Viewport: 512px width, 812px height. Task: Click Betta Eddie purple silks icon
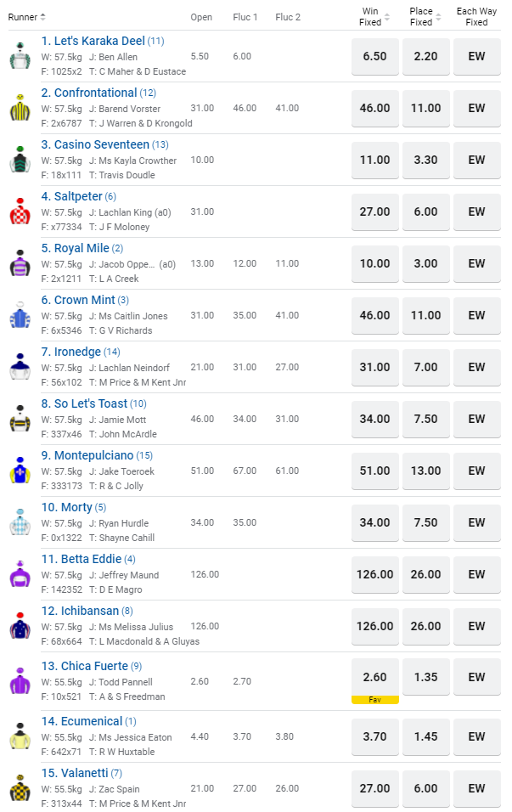coord(20,574)
